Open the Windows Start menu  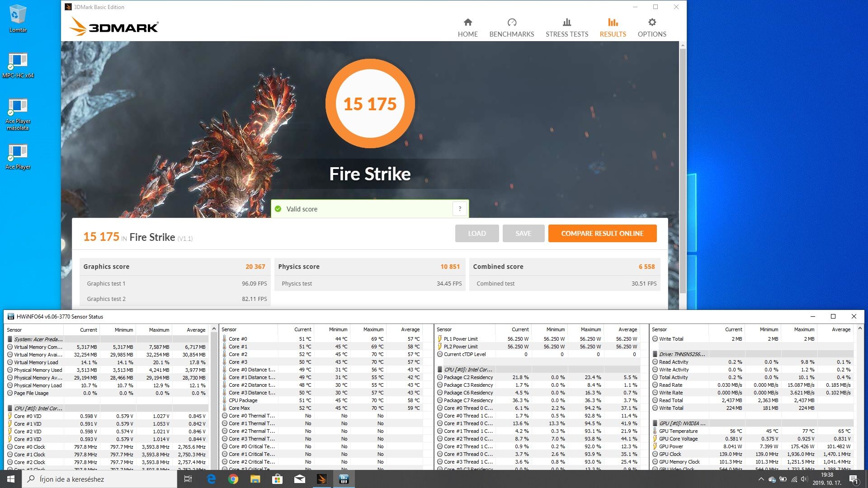[11, 479]
